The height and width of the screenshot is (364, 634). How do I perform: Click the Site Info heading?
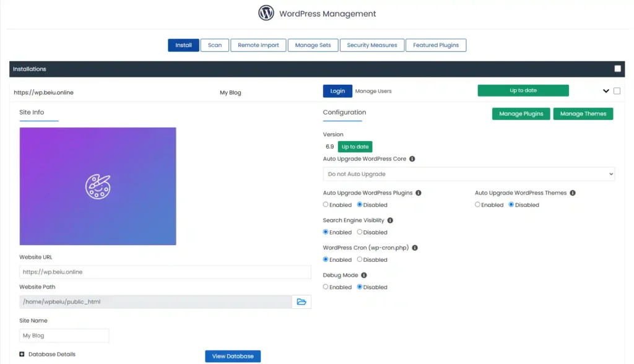(x=32, y=113)
